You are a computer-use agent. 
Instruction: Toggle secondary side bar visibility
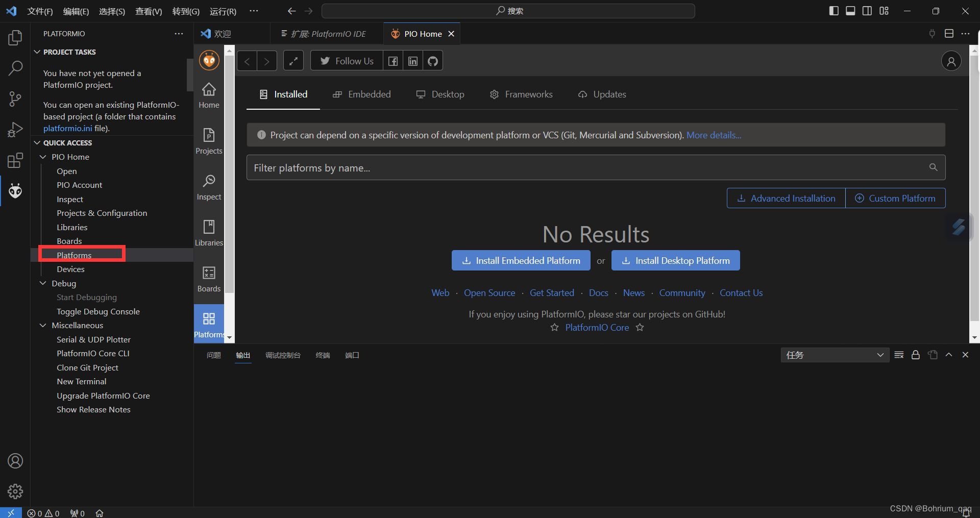tap(867, 11)
